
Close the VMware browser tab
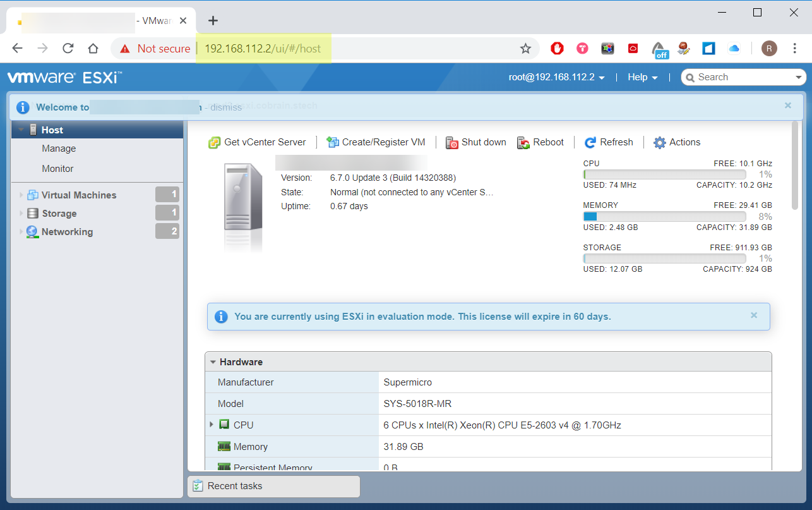(183, 21)
